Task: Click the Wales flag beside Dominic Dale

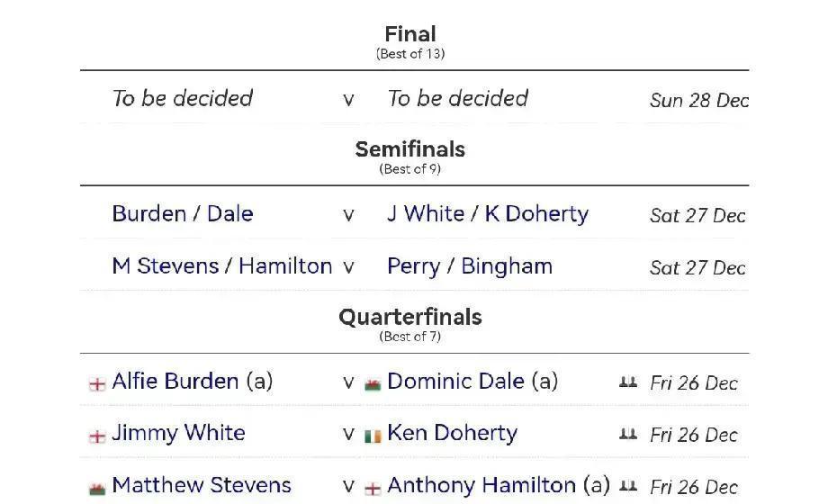Action: (372, 383)
